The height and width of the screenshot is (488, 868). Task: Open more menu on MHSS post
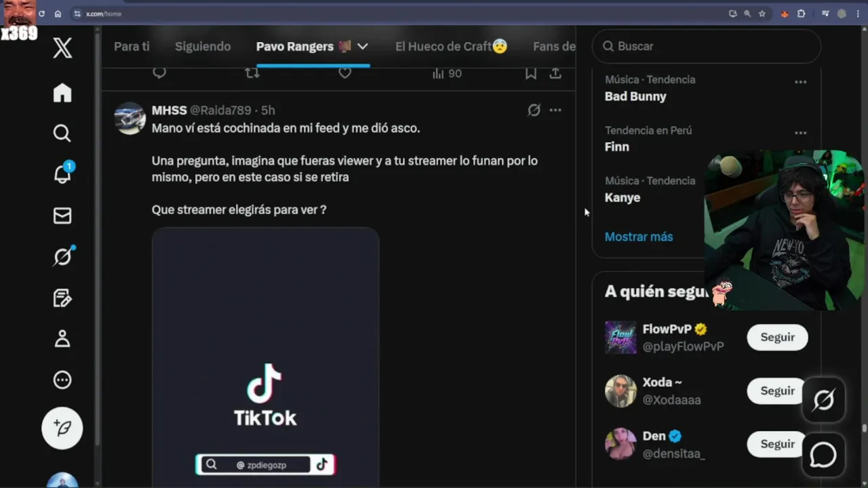click(x=555, y=110)
